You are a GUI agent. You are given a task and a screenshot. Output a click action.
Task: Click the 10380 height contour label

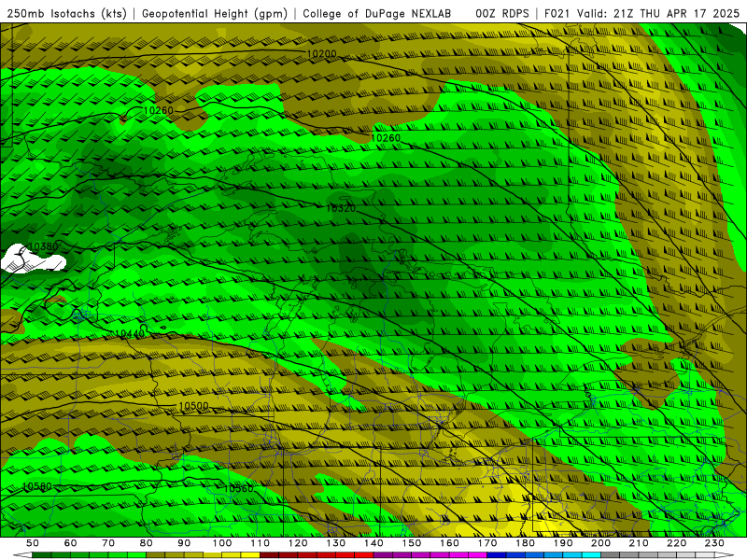[43, 246]
